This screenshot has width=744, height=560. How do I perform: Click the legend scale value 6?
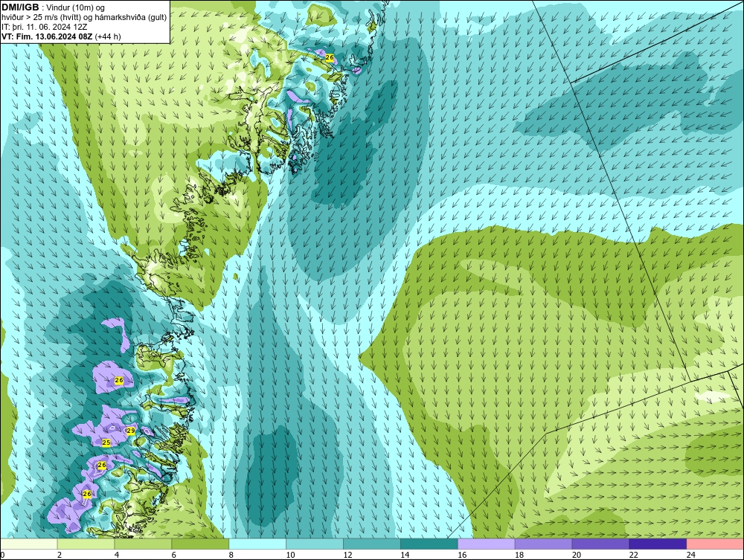tap(173, 555)
